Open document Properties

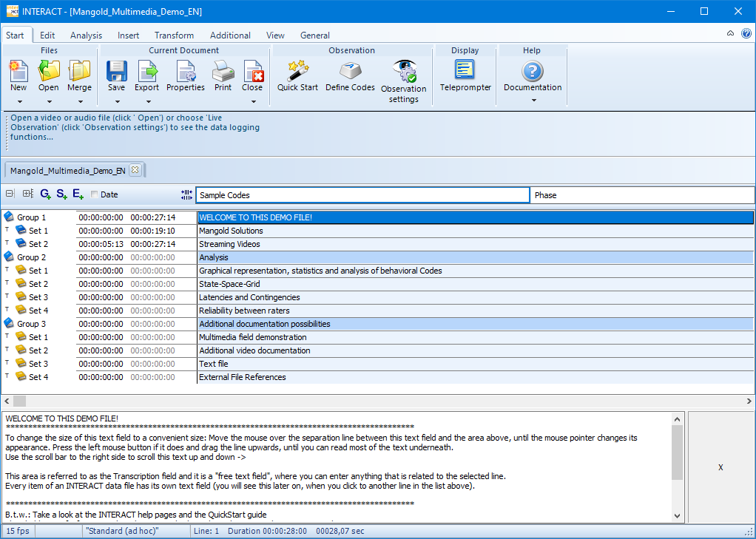(x=185, y=76)
